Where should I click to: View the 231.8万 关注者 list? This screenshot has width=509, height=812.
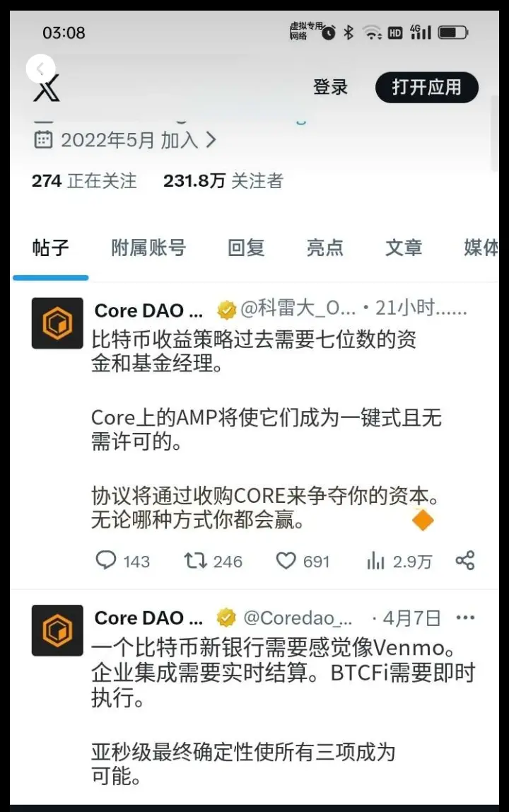point(223,181)
